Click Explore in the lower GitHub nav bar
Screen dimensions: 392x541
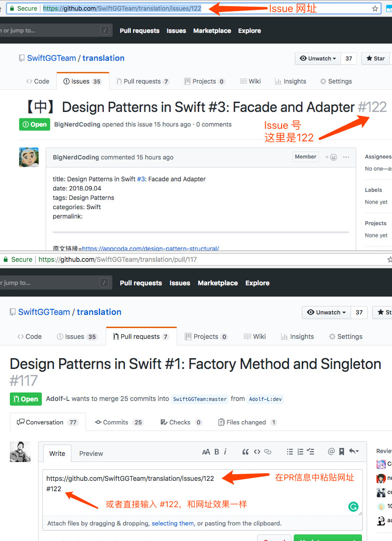tap(258, 283)
